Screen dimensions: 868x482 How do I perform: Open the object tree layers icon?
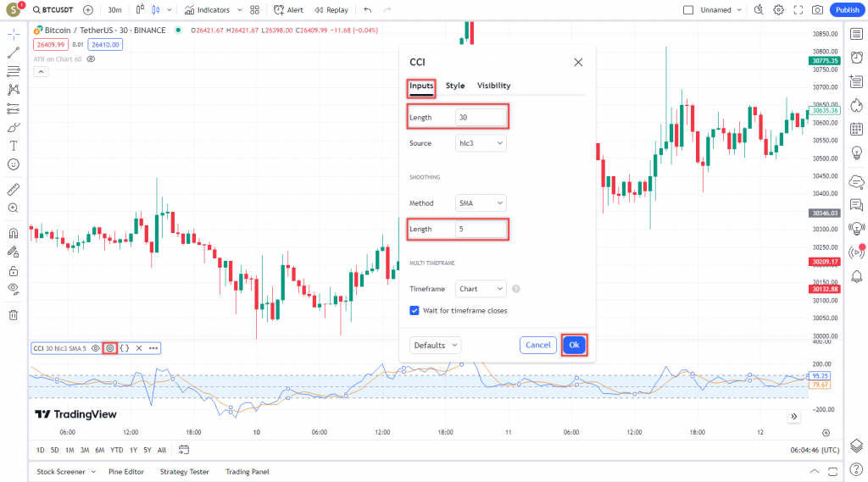(856, 446)
